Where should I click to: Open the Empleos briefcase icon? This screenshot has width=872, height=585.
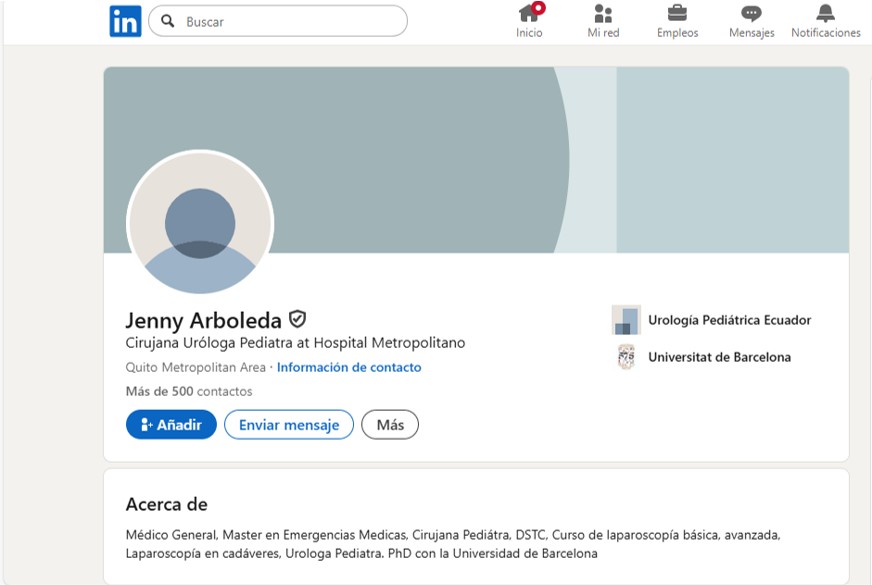click(677, 14)
